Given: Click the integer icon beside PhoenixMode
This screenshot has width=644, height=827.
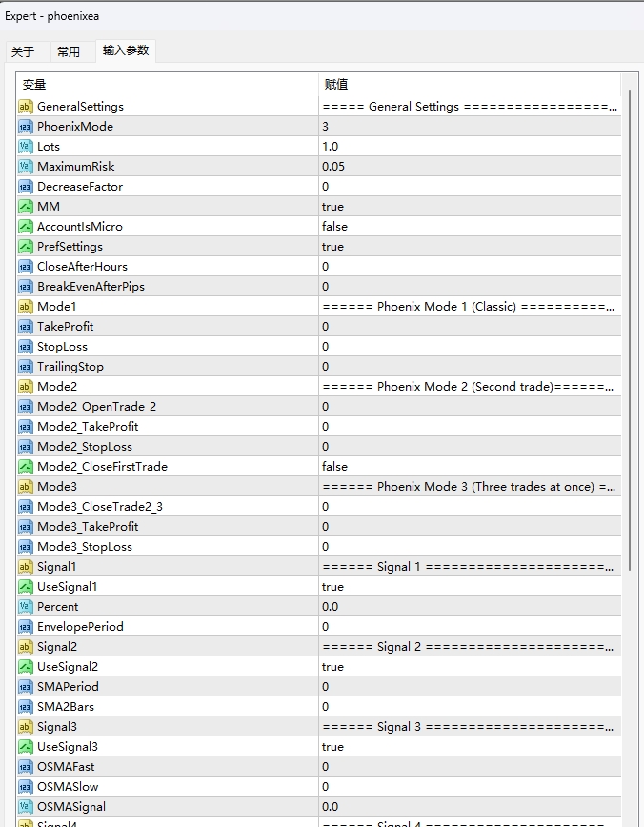Looking at the screenshot, I should click(x=26, y=127).
